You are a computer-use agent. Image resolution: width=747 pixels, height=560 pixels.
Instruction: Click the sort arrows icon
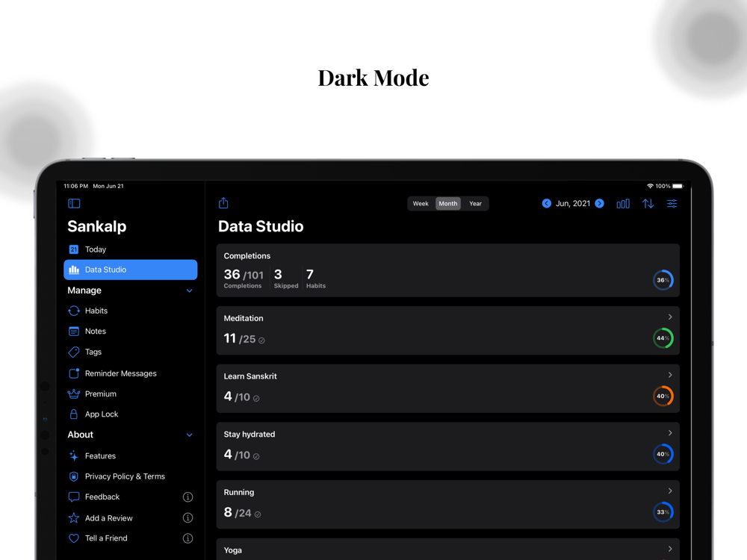(648, 204)
